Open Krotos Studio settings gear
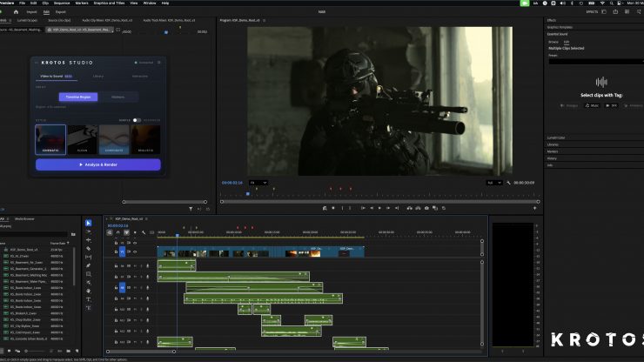644x362 pixels. click(159, 63)
